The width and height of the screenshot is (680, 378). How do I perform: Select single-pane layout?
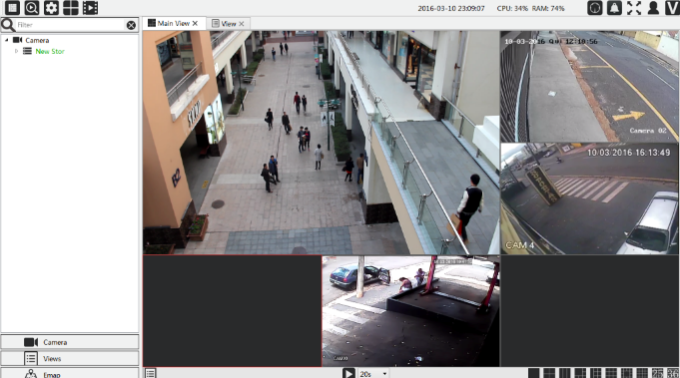tap(534, 373)
